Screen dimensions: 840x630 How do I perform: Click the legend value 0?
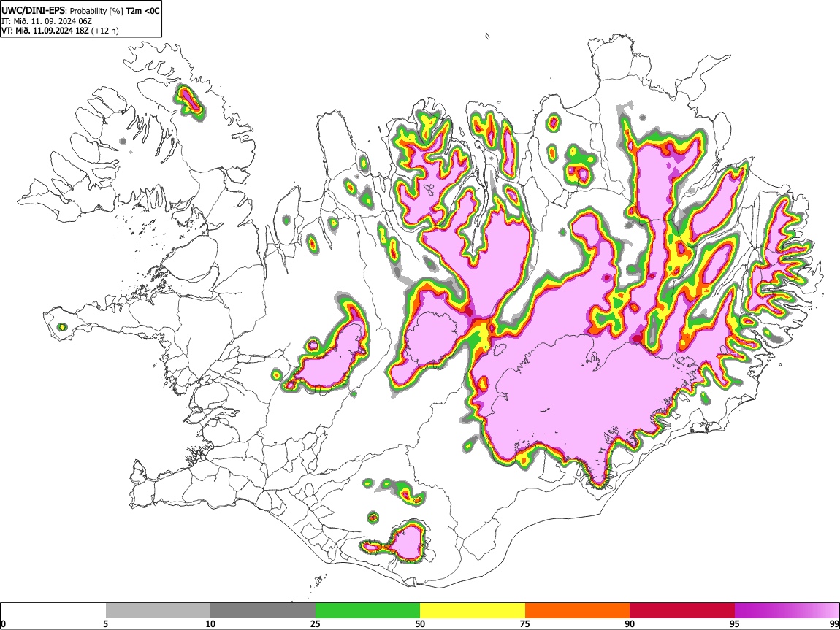[3, 624]
